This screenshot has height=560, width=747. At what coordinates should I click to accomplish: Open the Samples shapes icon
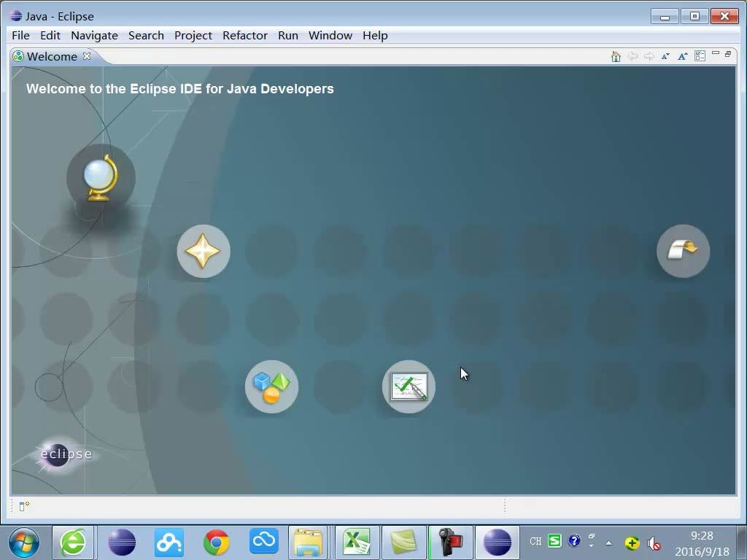271,386
